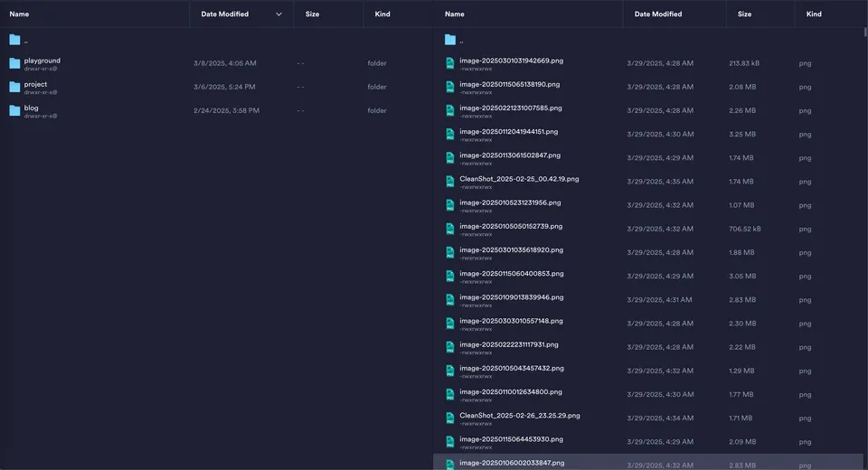Sort right pane by Kind header

coord(814,14)
